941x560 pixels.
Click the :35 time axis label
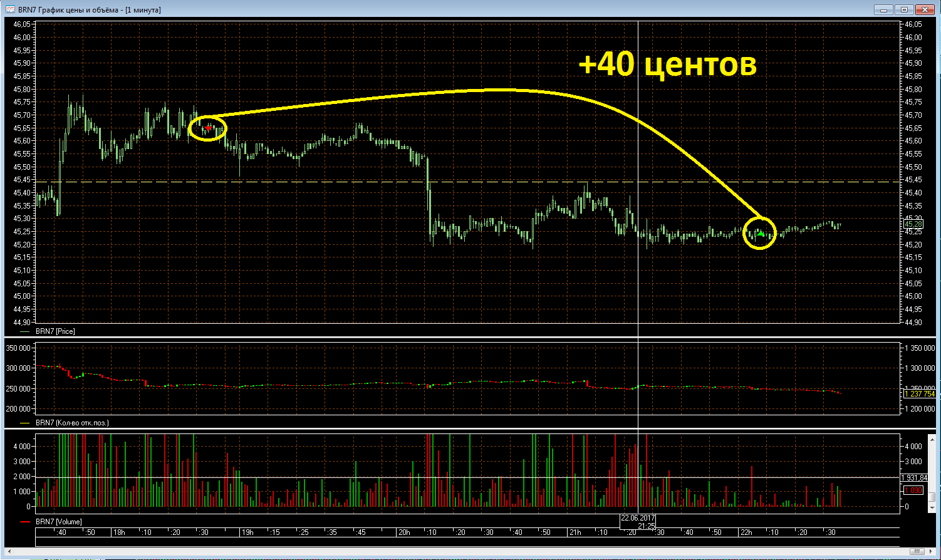point(332,532)
